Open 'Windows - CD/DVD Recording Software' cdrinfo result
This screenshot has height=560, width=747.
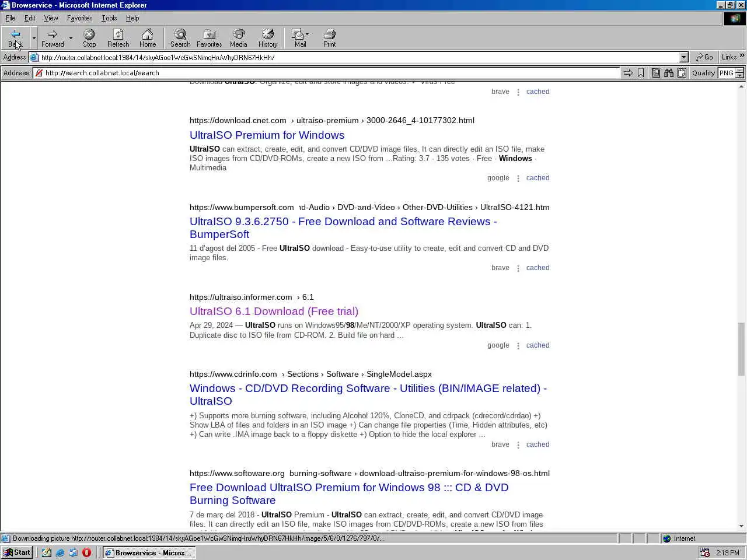(368, 394)
